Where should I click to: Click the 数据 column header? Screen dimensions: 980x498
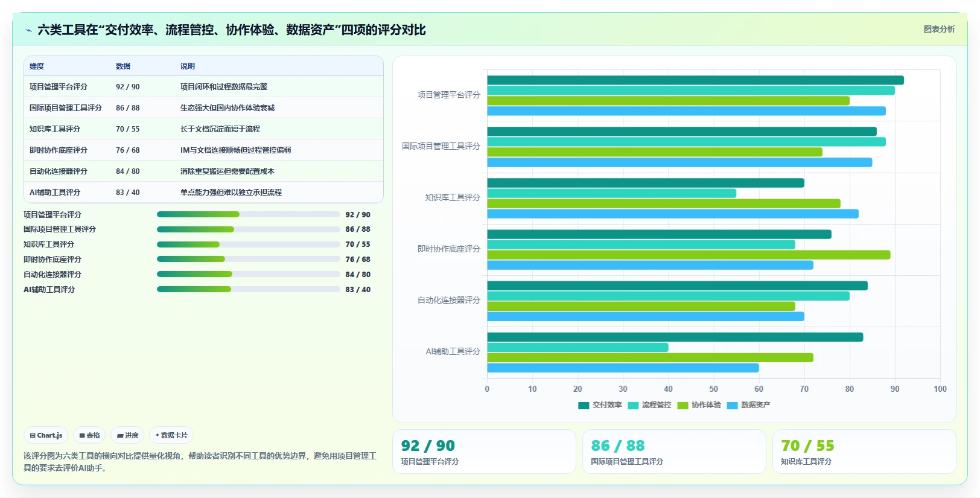(123, 66)
